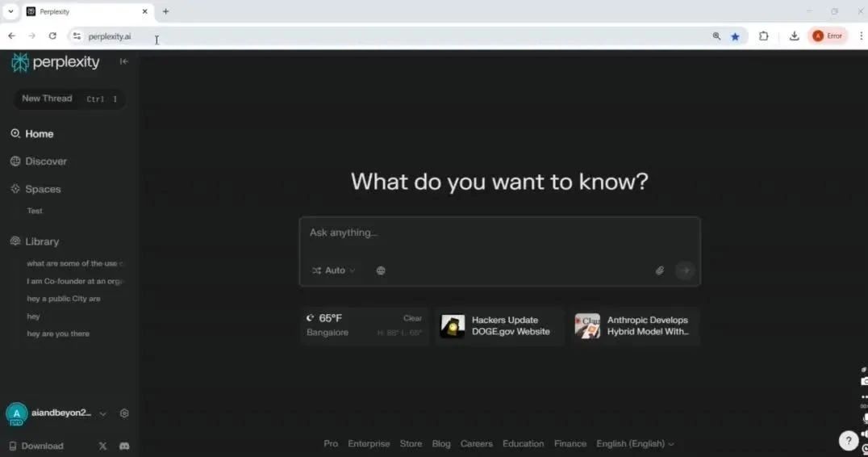
Task: Click the profile Error button
Action: coord(828,36)
